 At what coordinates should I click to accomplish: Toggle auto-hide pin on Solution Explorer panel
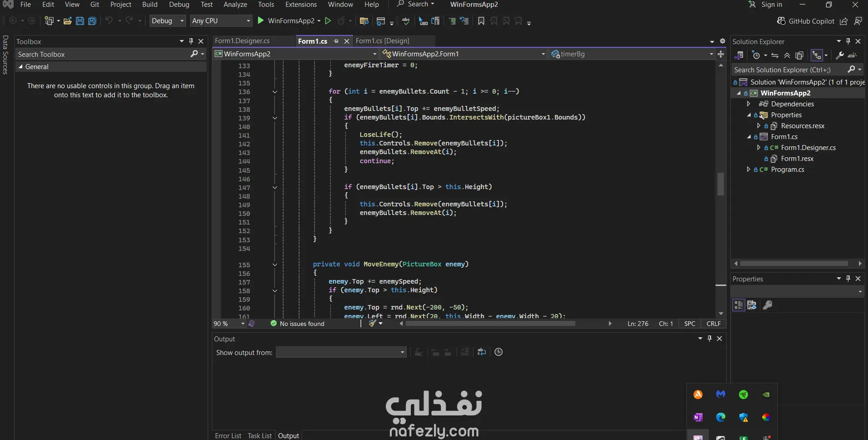(x=848, y=41)
